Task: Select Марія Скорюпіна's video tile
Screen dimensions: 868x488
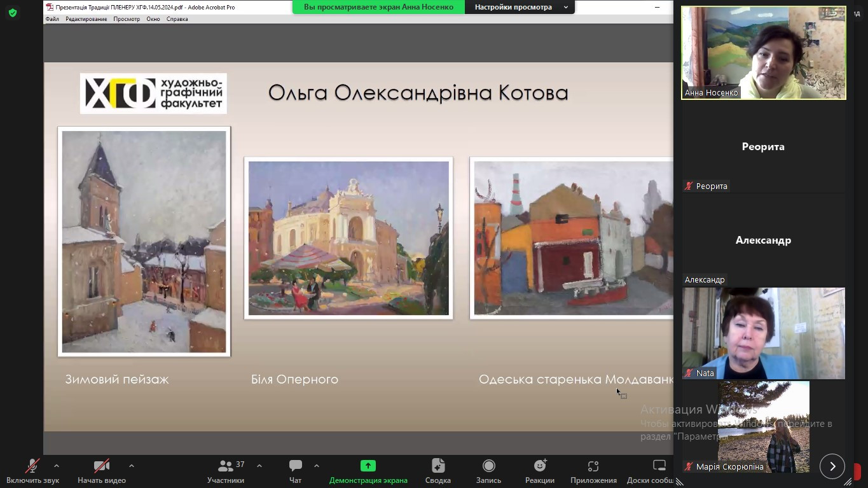Action: tap(764, 427)
